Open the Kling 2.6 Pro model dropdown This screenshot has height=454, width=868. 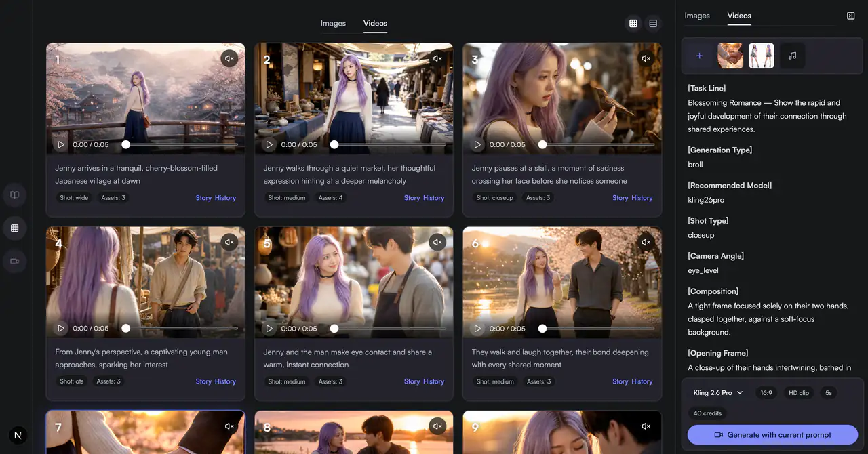pyautogui.click(x=718, y=393)
